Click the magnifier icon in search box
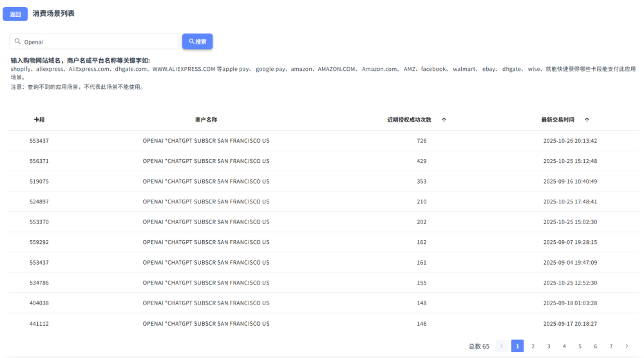 (17, 42)
